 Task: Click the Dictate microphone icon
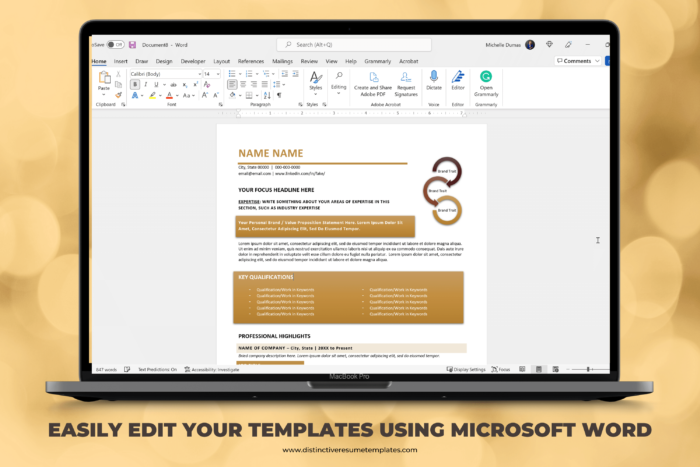(434, 77)
